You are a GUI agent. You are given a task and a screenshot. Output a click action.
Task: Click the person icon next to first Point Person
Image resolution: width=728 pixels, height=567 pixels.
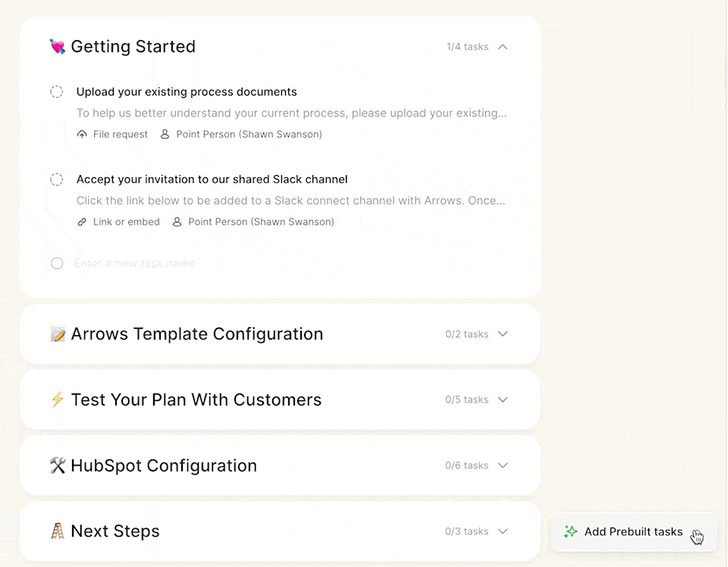point(165,135)
